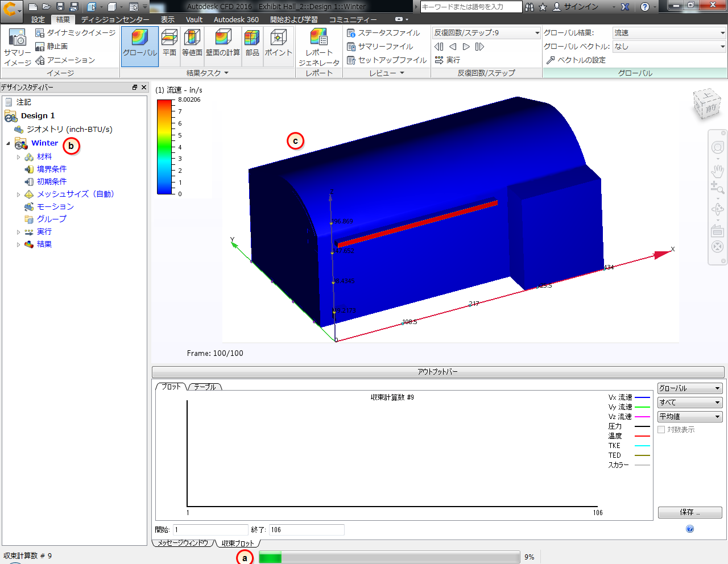Viewport: 728px width, 564px height.
Task: Enable 対数表示 log display checkbox
Action: [661, 430]
